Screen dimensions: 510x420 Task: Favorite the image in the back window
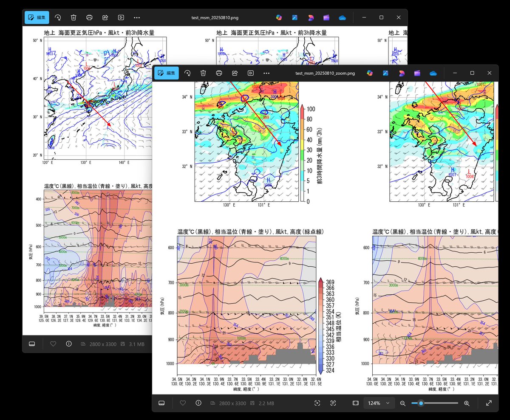[x=53, y=344]
